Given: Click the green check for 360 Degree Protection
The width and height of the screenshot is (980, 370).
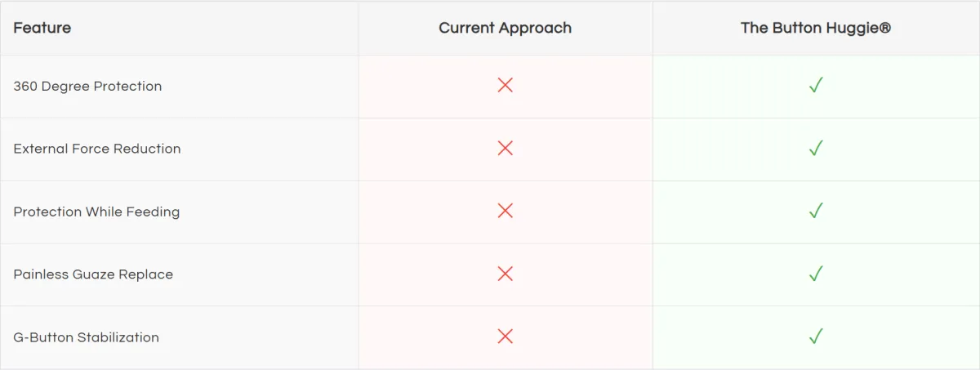Looking at the screenshot, I should 815,85.
